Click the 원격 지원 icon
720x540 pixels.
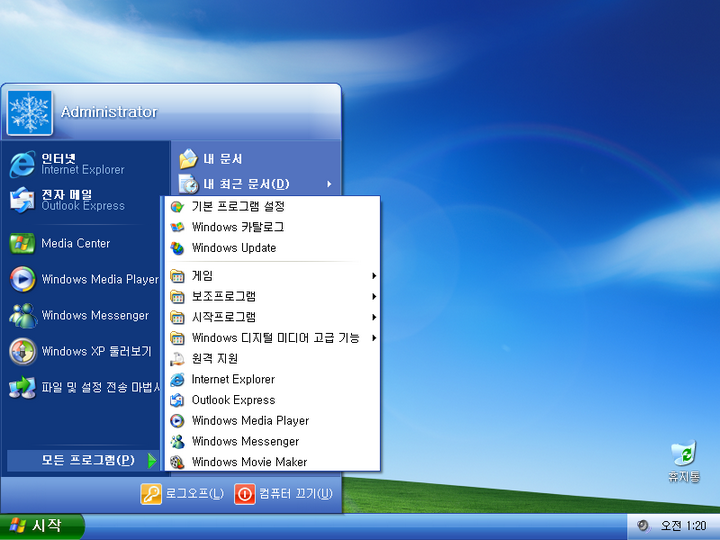pos(177,359)
